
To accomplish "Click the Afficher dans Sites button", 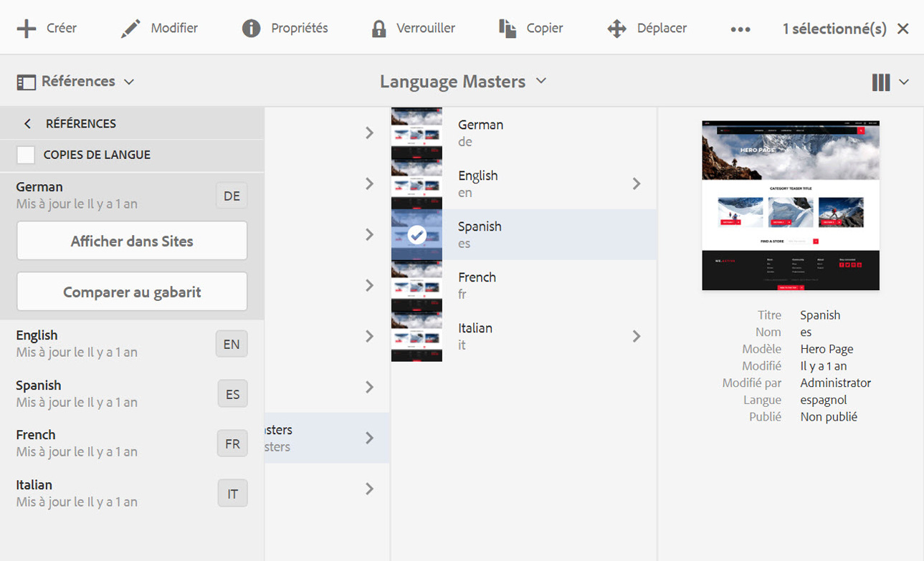I will click(132, 241).
